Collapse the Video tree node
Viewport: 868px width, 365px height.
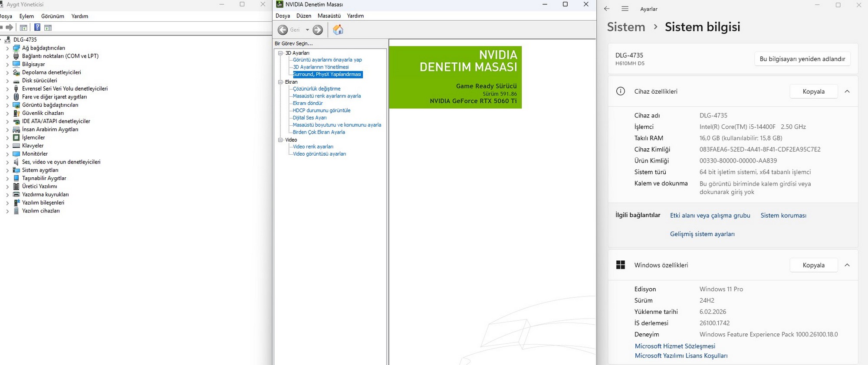click(x=280, y=140)
